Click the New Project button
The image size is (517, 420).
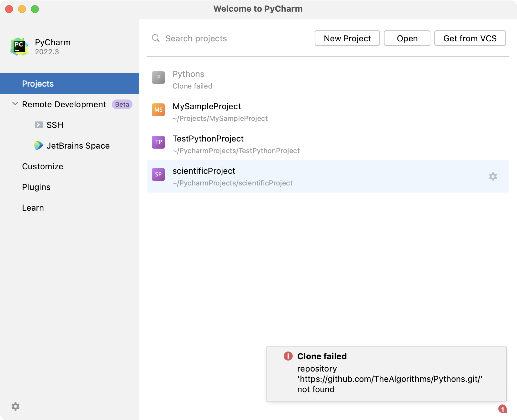tap(347, 38)
